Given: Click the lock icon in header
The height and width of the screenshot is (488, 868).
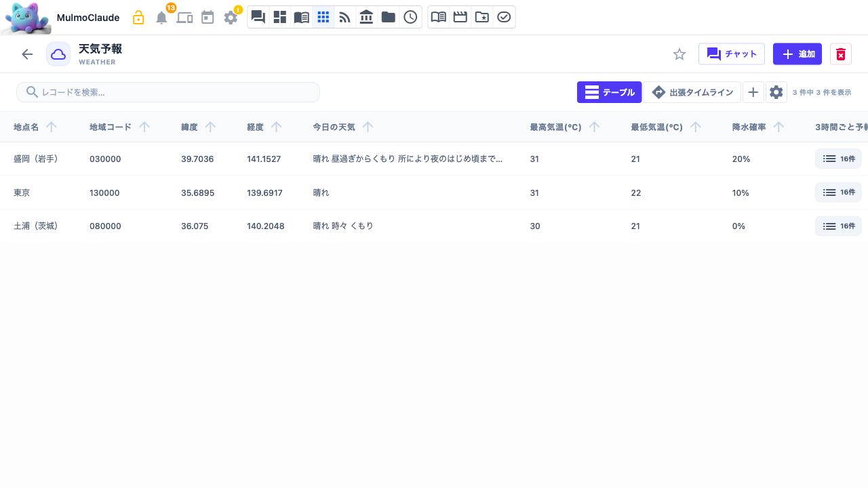Looking at the screenshot, I should [138, 18].
